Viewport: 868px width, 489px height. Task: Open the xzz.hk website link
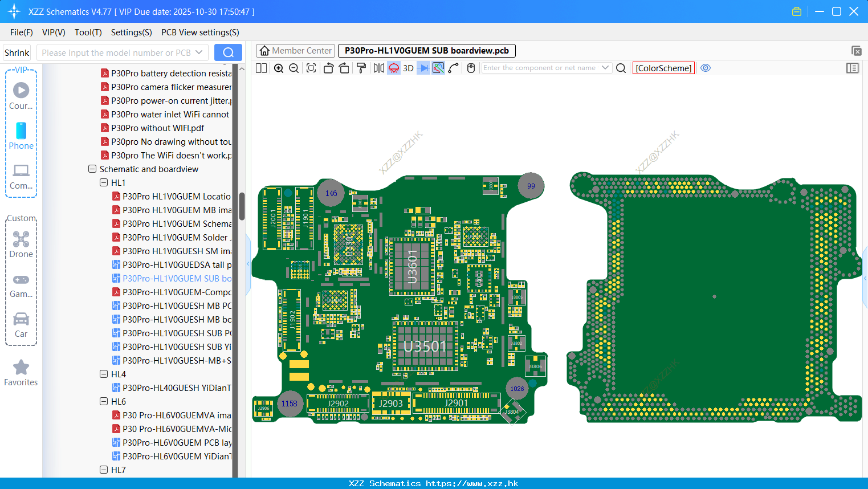pos(472,483)
